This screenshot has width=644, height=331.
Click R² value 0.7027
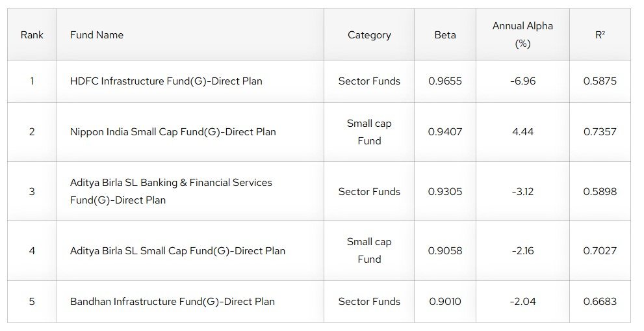600,251
